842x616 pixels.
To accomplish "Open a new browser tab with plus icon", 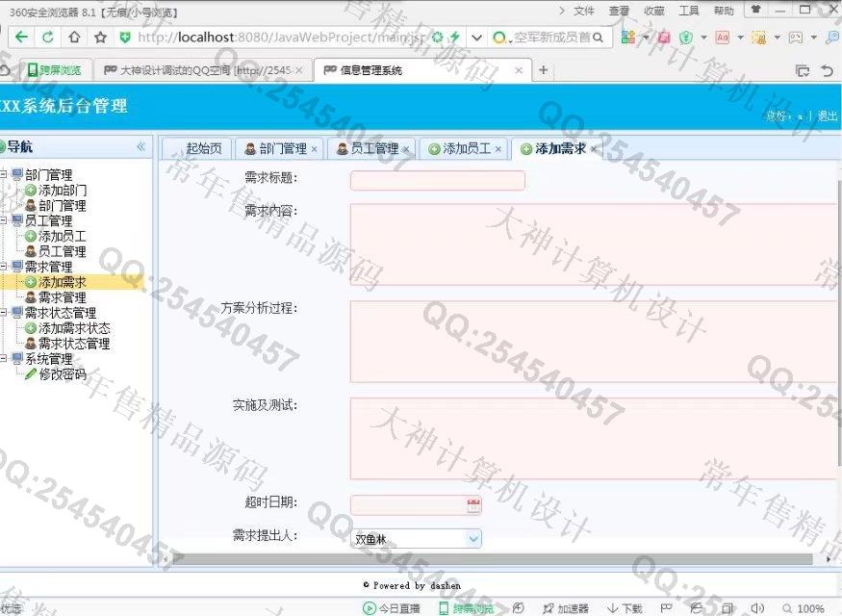I will [x=543, y=70].
